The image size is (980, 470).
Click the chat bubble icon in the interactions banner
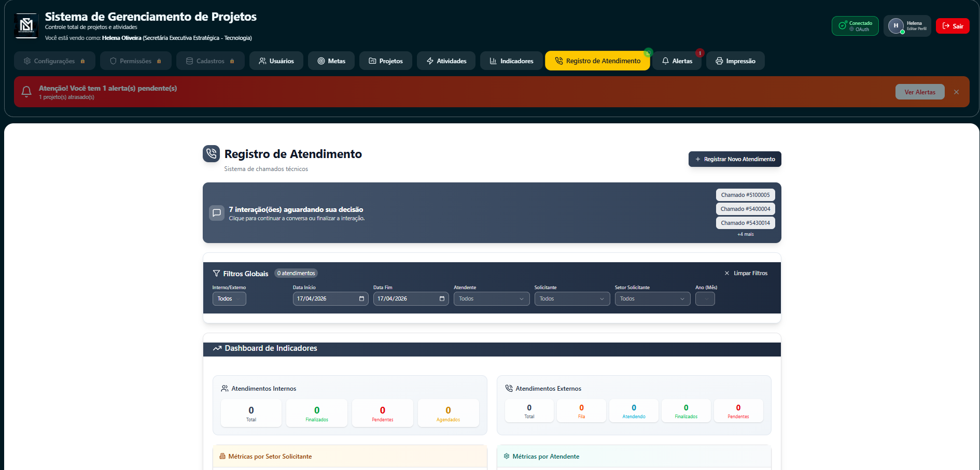coord(217,213)
